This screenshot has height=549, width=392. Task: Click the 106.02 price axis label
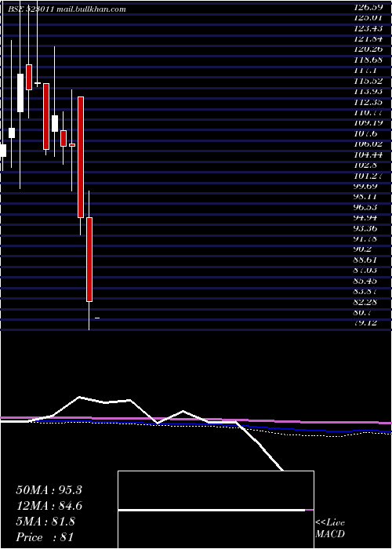(x=369, y=144)
